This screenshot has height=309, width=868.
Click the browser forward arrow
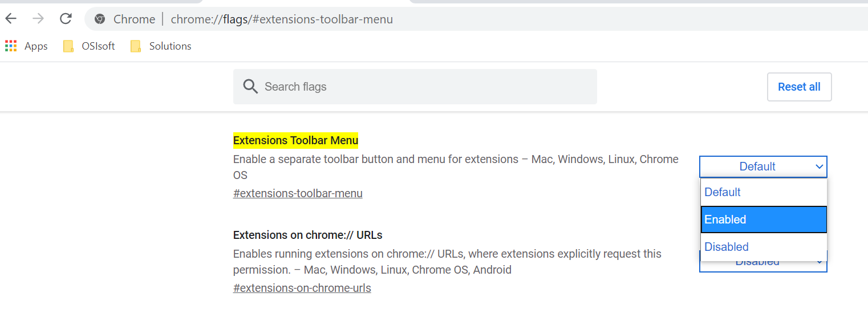point(38,19)
